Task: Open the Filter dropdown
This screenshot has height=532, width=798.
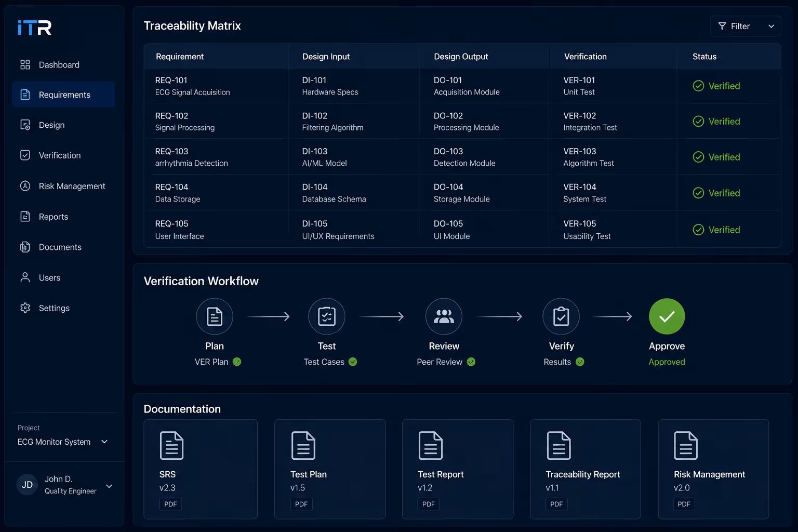Action: coord(746,26)
